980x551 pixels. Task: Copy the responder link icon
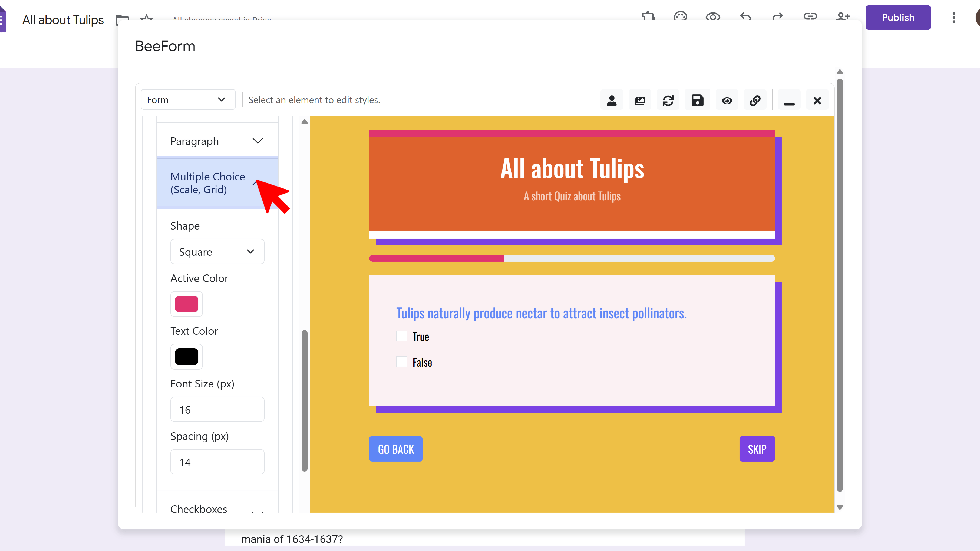(x=810, y=17)
